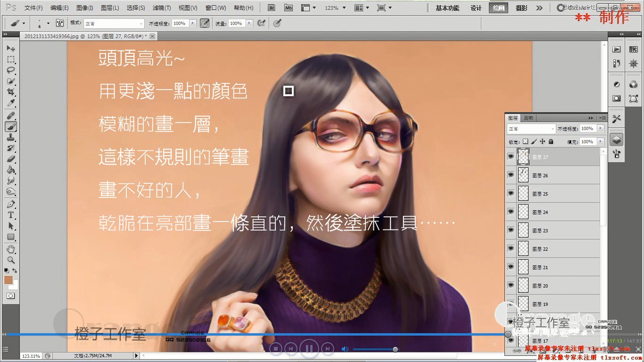Toggle lock transparent pixels
Image resolution: width=644 pixels, height=362 pixels.
click(526, 141)
